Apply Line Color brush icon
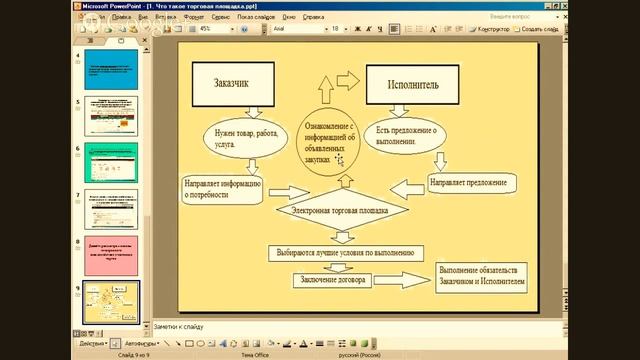The image size is (640, 360). (x=287, y=344)
